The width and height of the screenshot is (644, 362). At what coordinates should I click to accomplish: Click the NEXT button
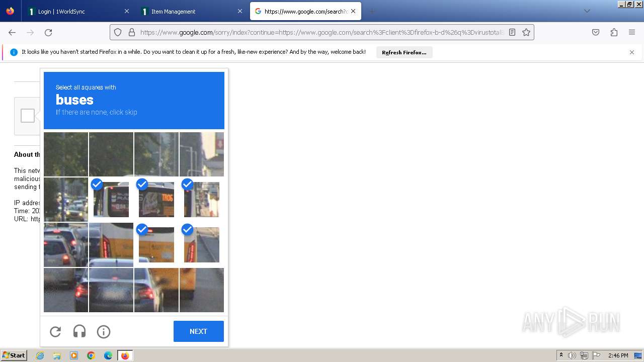199,331
